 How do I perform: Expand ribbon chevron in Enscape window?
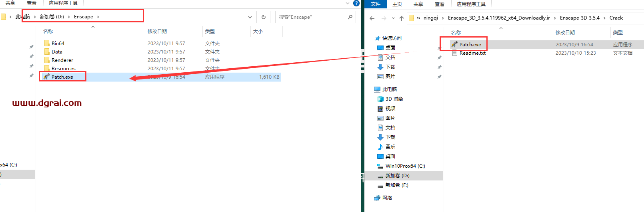tap(347, 3)
